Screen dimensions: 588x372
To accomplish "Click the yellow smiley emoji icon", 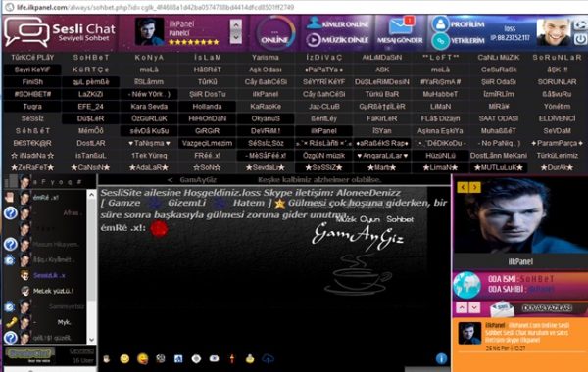I will point(124,359).
